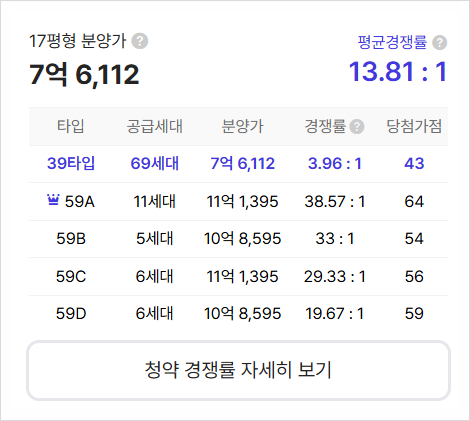This screenshot has width=470, height=421.
Task: Click winning score 64 for 59A
Action: tap(414, 202)
